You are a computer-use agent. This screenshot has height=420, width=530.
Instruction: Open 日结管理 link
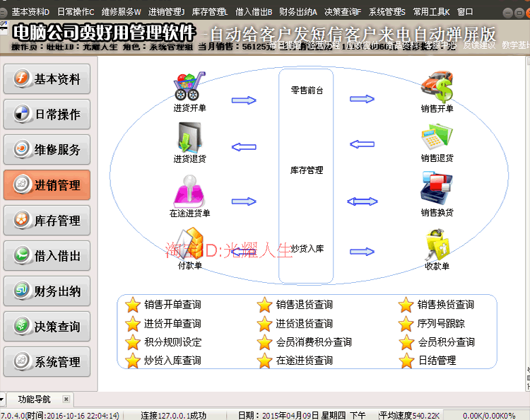[437, 361]
